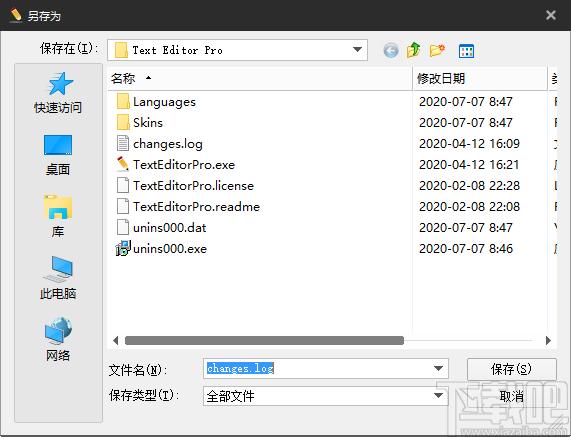The height and width of the screenshot is (437, 571).
Task: Sort by Modified Date (修改日期) column header
Action: (x=480, y=79)
